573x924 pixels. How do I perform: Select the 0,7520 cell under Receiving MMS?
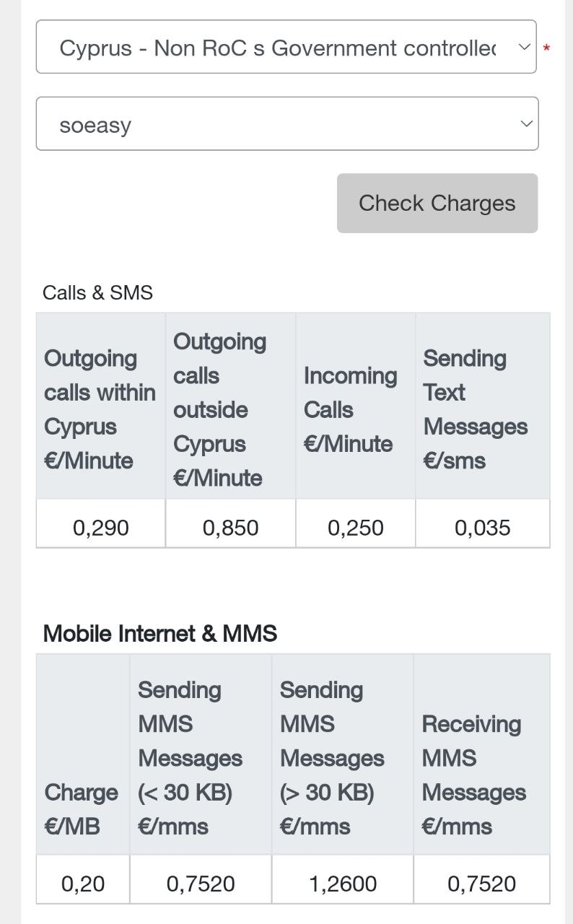[x=481, y=884]
